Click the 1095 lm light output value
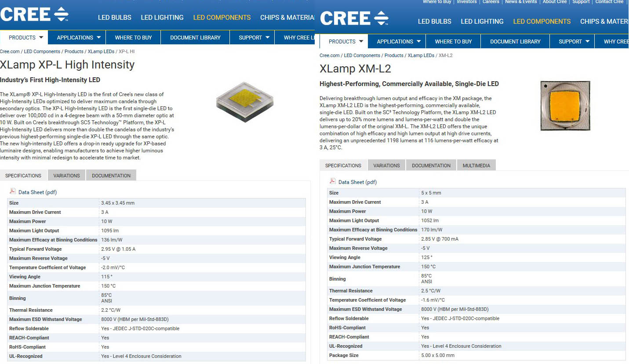Screen dimensions: 629x364 coord(111,231)
